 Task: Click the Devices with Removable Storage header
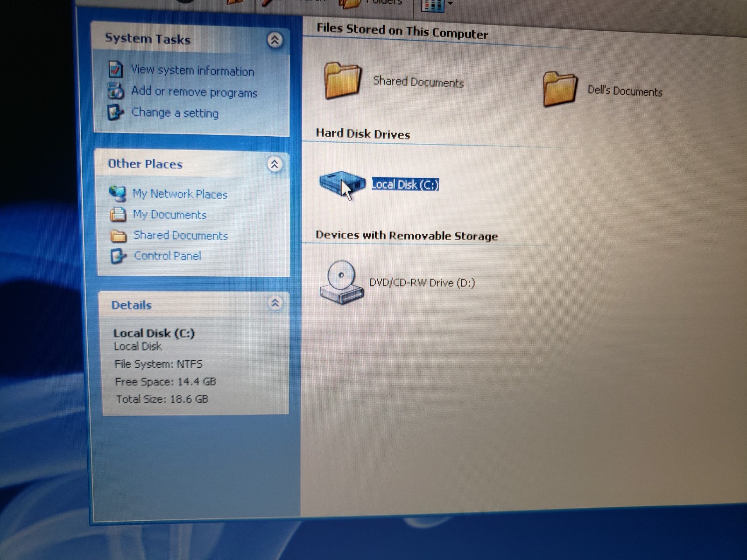pyautogui.click(x=407, y=235)
